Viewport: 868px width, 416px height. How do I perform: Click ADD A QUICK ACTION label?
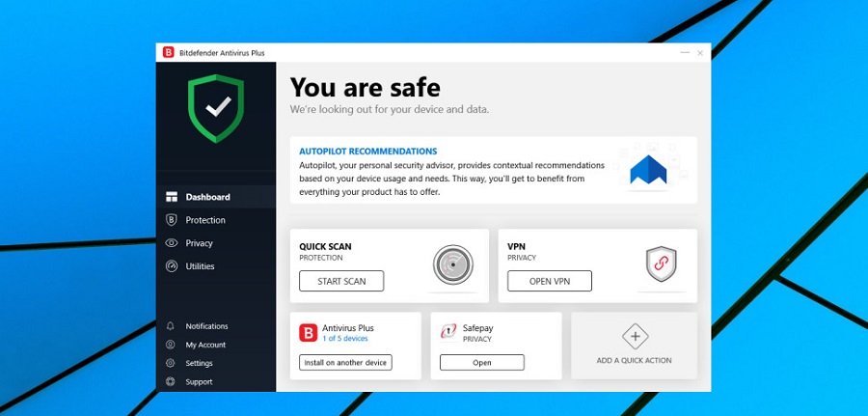[634, 360]
